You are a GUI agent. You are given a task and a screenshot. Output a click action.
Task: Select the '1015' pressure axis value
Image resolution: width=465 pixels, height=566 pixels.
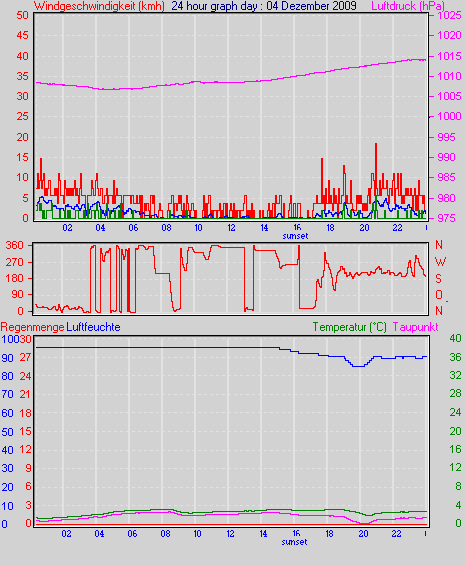point(449,56)
